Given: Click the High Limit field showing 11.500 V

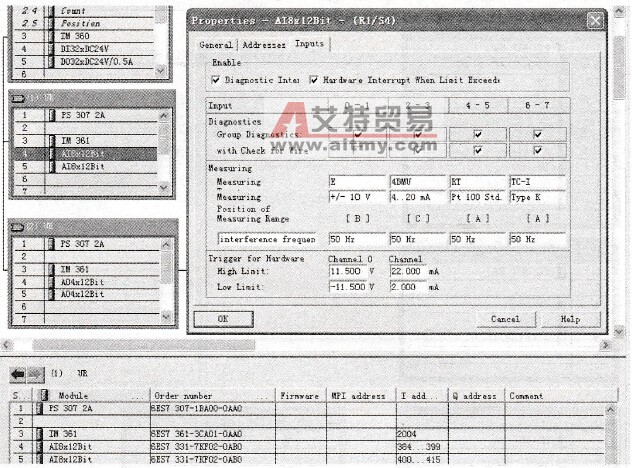Looking at the screenshot, I should pyautogui.click(x=356, y=271).
